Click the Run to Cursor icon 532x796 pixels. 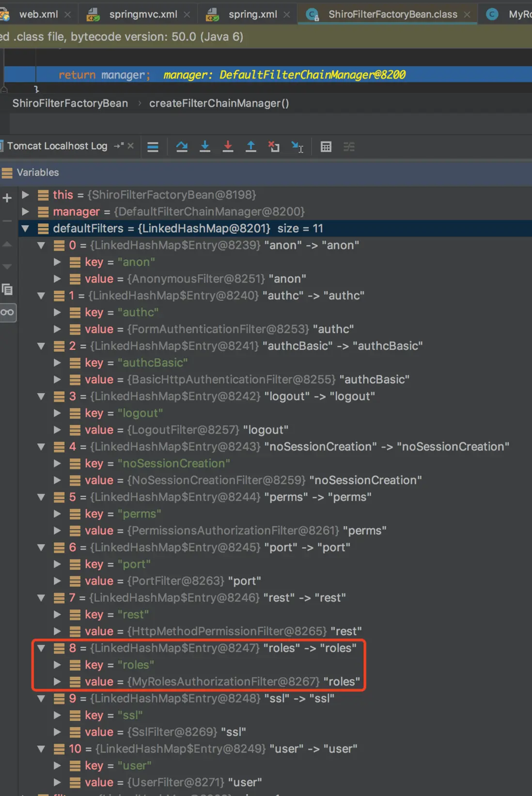[297, 147]
